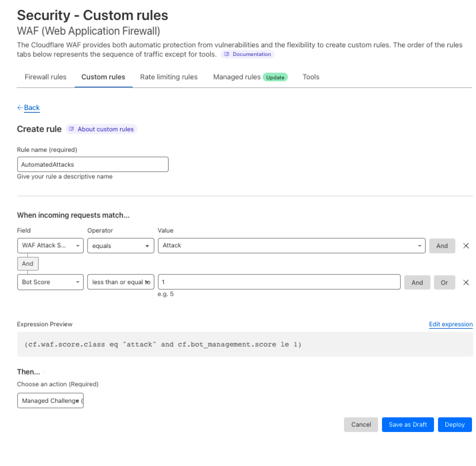Click the Bot Score value input
Viewport: 476px width, 466px height.
point(279,282)
